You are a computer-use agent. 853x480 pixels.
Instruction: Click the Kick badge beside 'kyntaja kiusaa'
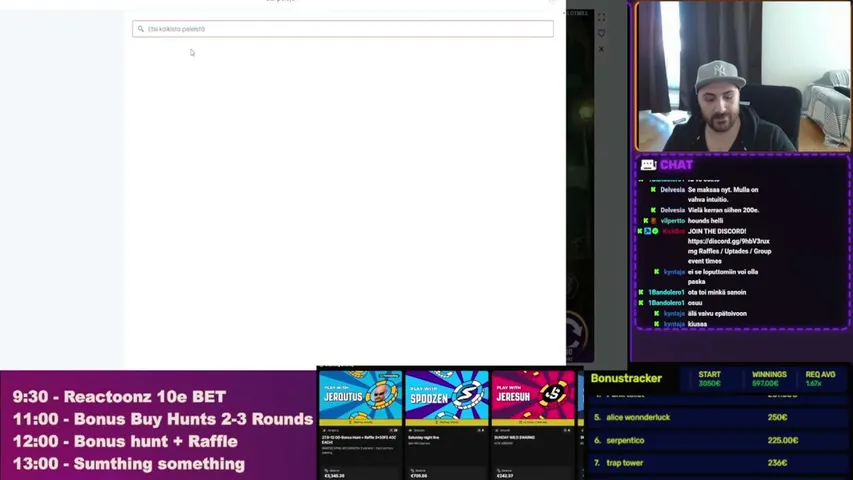[657, 324]
